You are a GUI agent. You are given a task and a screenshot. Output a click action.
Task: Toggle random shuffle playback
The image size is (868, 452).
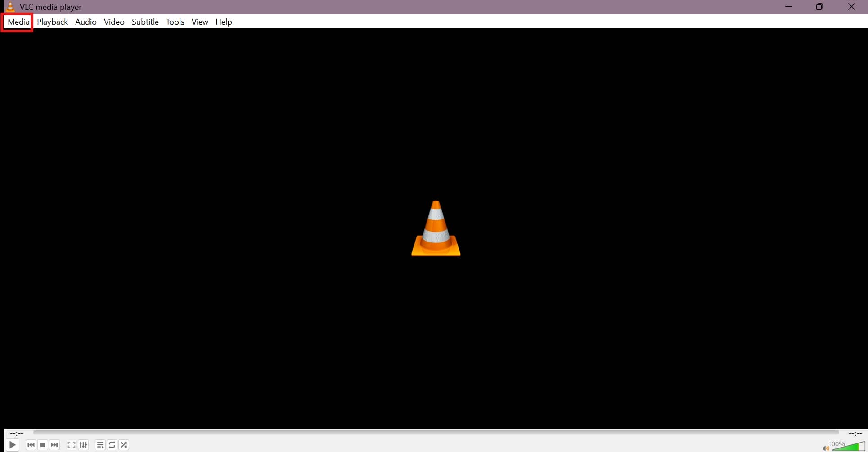[x=124, y=445]
